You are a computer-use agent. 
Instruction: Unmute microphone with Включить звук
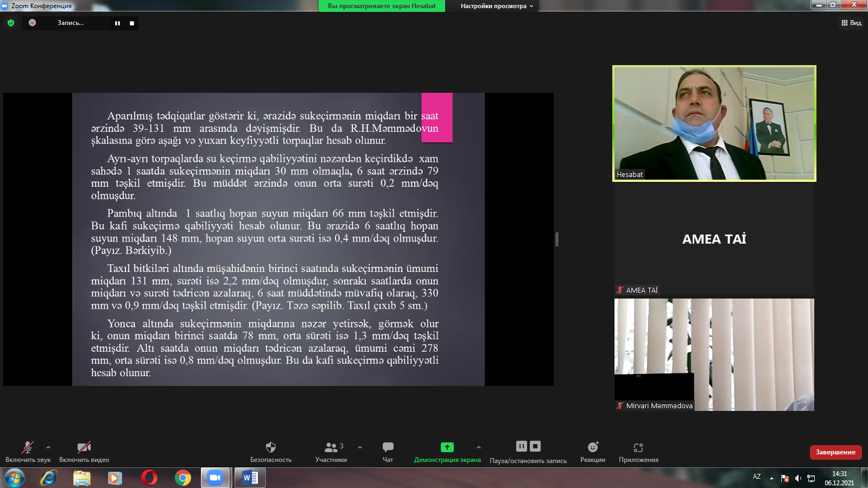27,447
